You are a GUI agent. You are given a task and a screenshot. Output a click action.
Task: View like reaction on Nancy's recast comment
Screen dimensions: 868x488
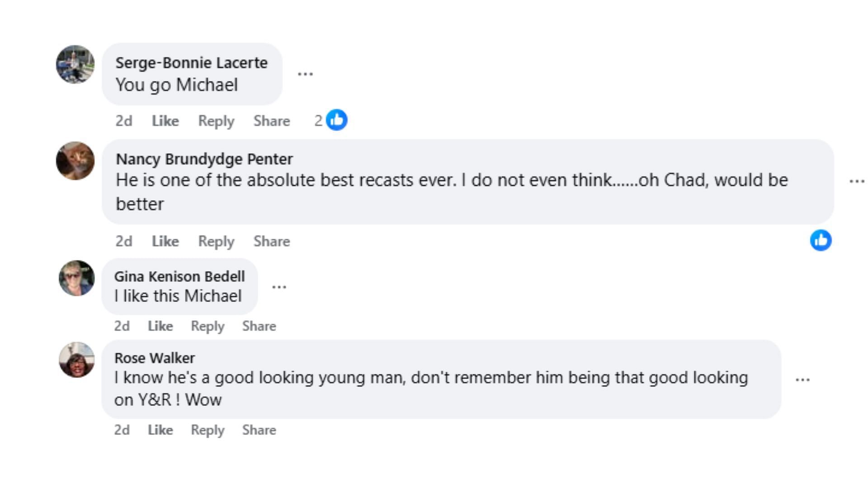[821, 240]
